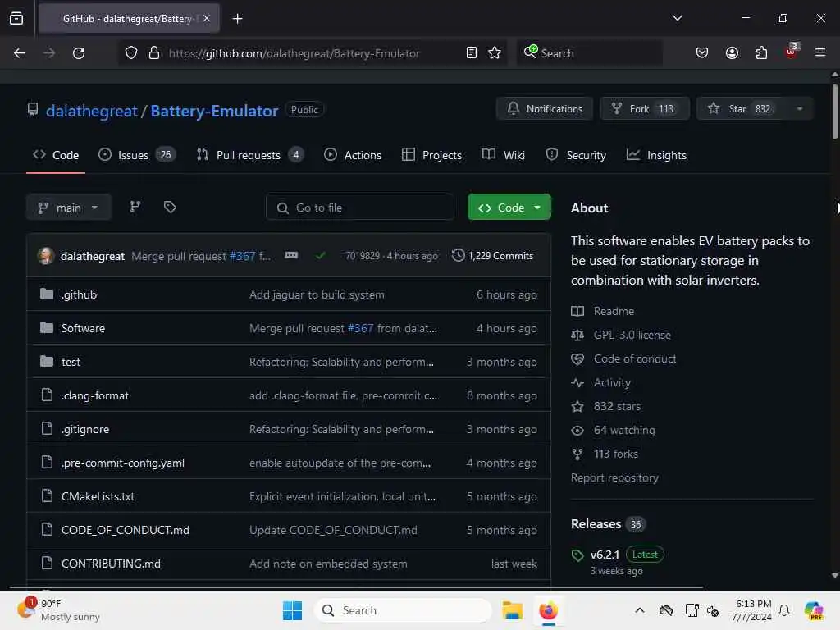840x630 pixels.
Task: Switch to the Projects tab
Action: 431,155
